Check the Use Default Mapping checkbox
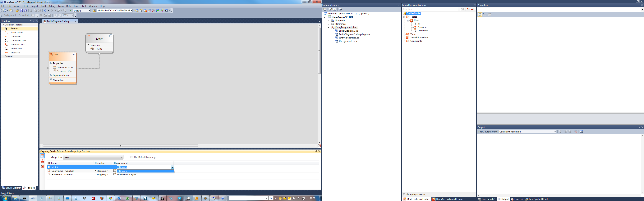 [x=132, y=157]
